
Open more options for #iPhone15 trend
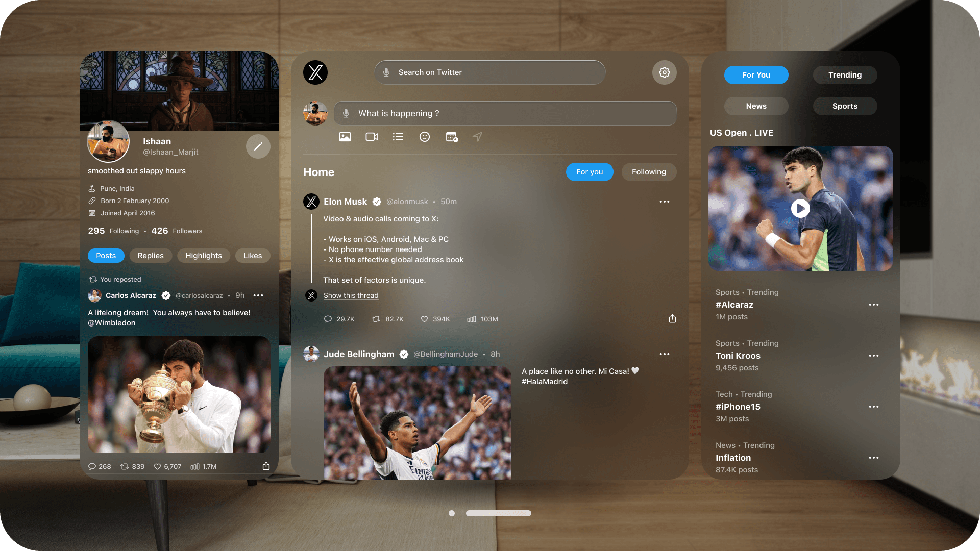coord(874,407)
